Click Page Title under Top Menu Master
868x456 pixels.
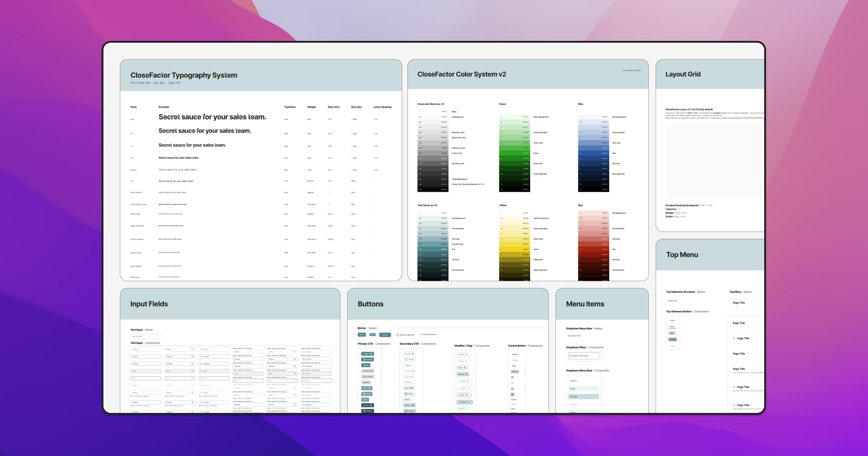pos(739,303)
